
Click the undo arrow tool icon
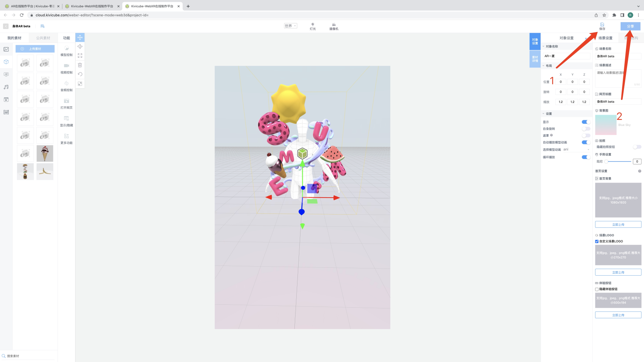[x=80, y=74]
